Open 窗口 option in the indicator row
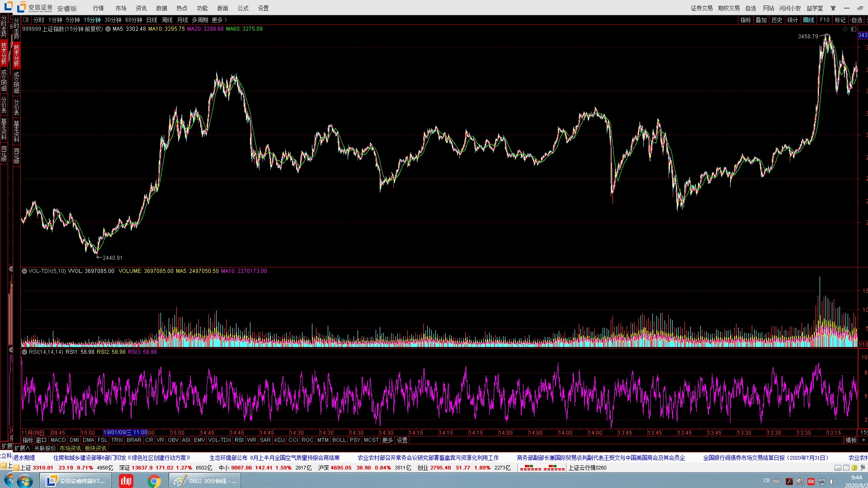This screenshot has width=868, height=488. (41, 440)
